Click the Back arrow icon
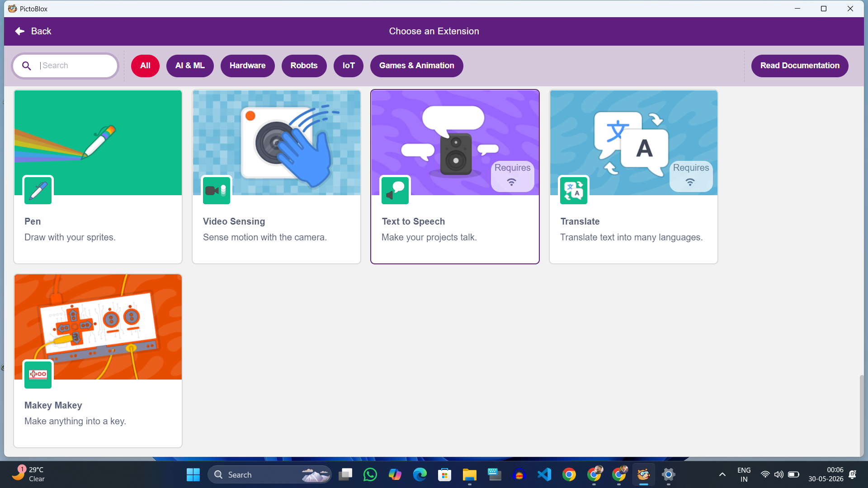The width and height of the screenshot is (868, 488). click(19, 31)
